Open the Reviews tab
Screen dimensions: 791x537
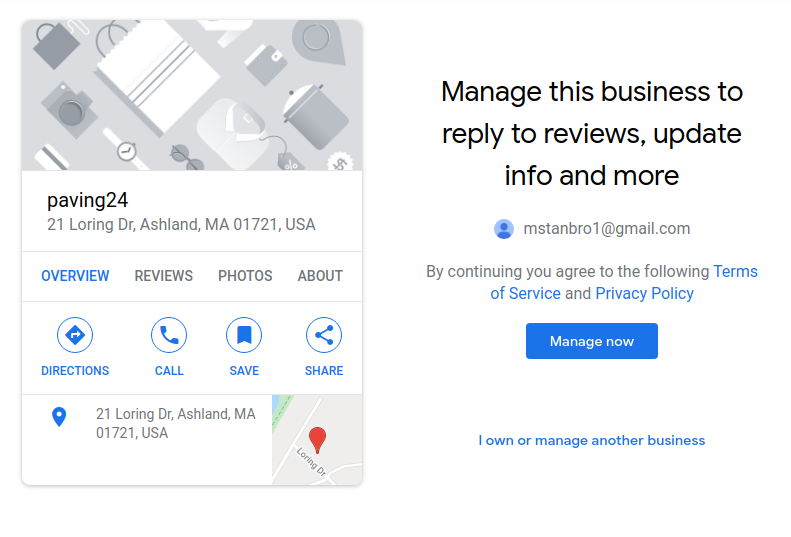coord(163,276)
